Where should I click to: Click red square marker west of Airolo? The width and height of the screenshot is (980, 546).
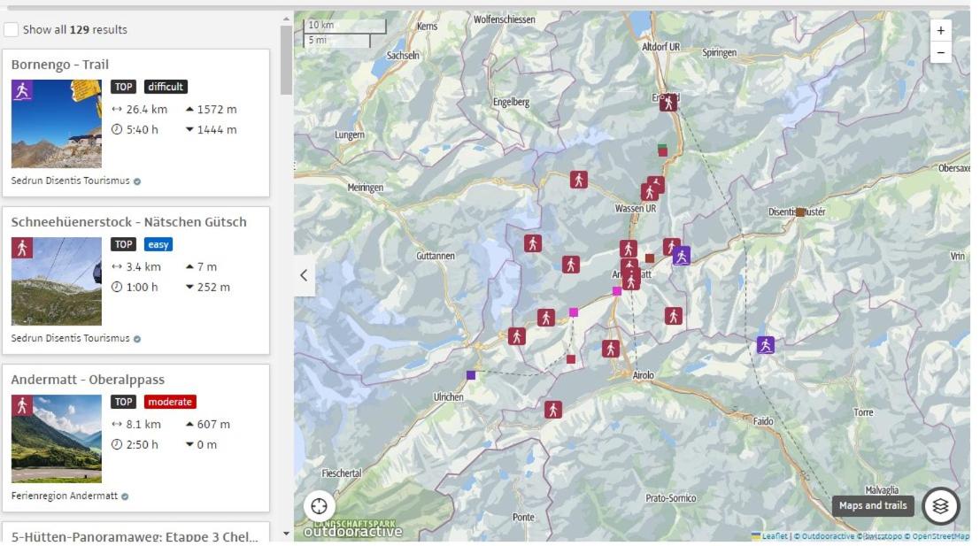pyautogui.click(x=571, y=359)
